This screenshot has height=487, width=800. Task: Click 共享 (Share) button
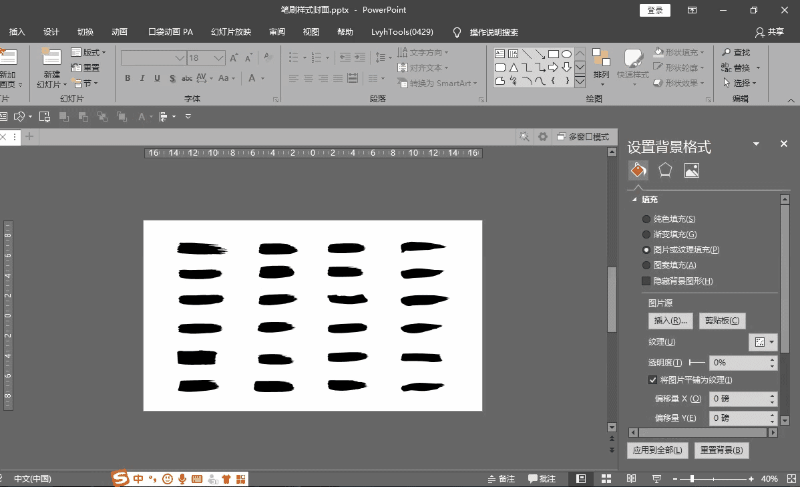[x=769, y=32]
